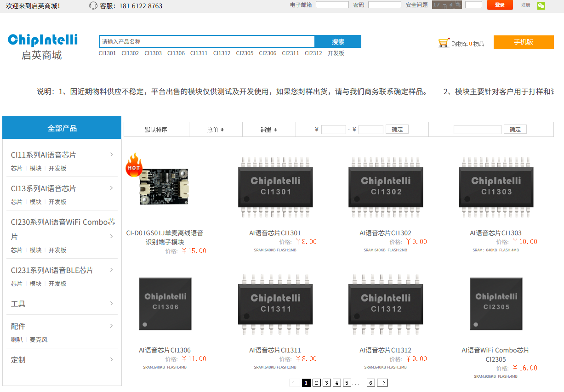Click the ChipIntelli store logo
The width and height of the screenshot is (564, 392).
point(43,46)
